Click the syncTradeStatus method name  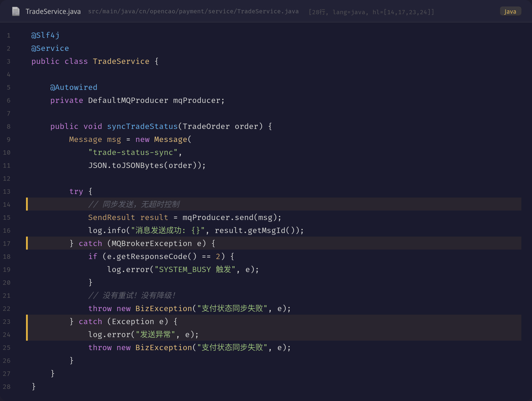[142, 127]
